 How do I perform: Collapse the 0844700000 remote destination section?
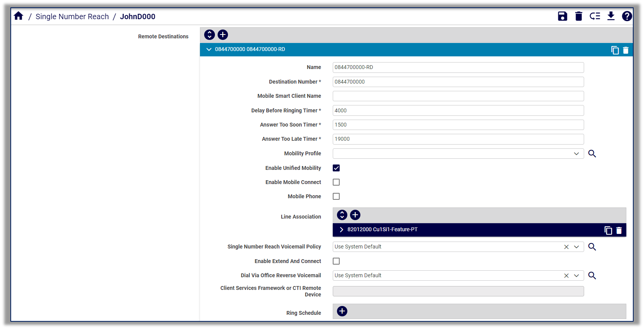click(209, 49)
